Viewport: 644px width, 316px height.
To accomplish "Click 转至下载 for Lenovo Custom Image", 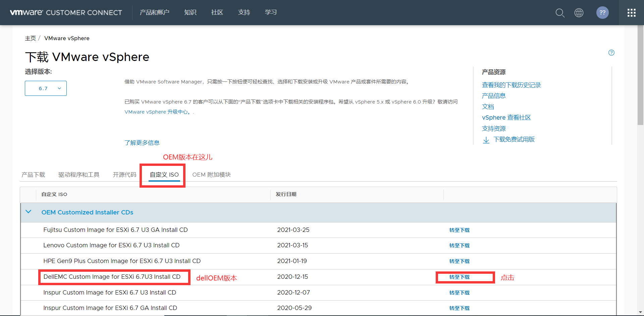I will 460,246.
